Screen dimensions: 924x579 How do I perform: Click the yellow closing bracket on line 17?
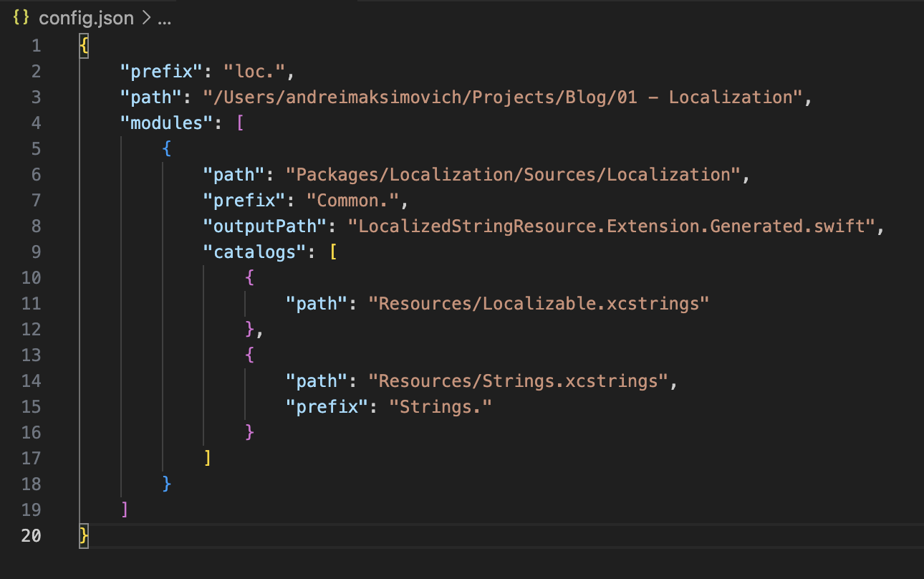[208, 458]
